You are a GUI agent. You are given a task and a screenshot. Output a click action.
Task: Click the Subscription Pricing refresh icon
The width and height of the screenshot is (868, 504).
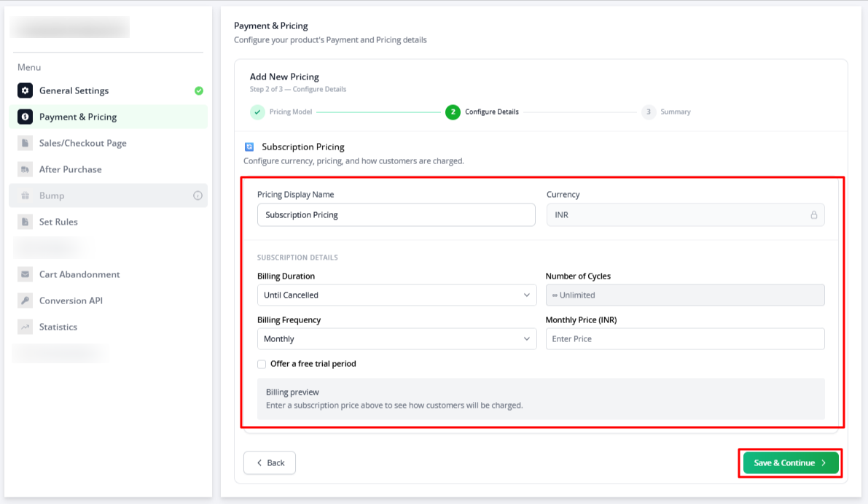[x=249, y=147]
